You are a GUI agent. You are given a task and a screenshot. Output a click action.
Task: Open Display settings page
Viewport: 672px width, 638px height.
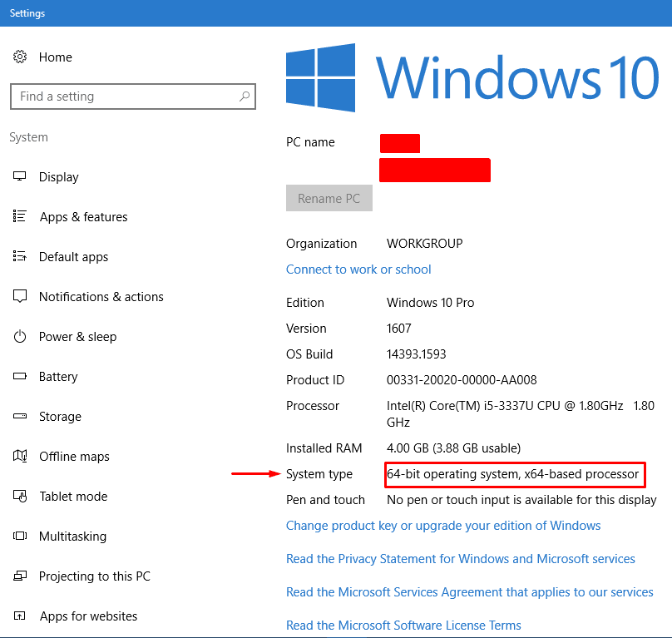pyautogui.click(x=59, y=177)
